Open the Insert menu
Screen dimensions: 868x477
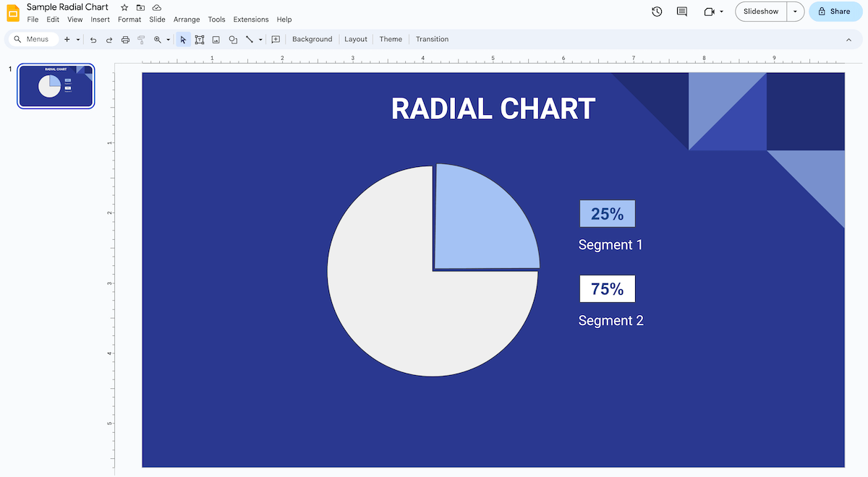pos(101,20)
